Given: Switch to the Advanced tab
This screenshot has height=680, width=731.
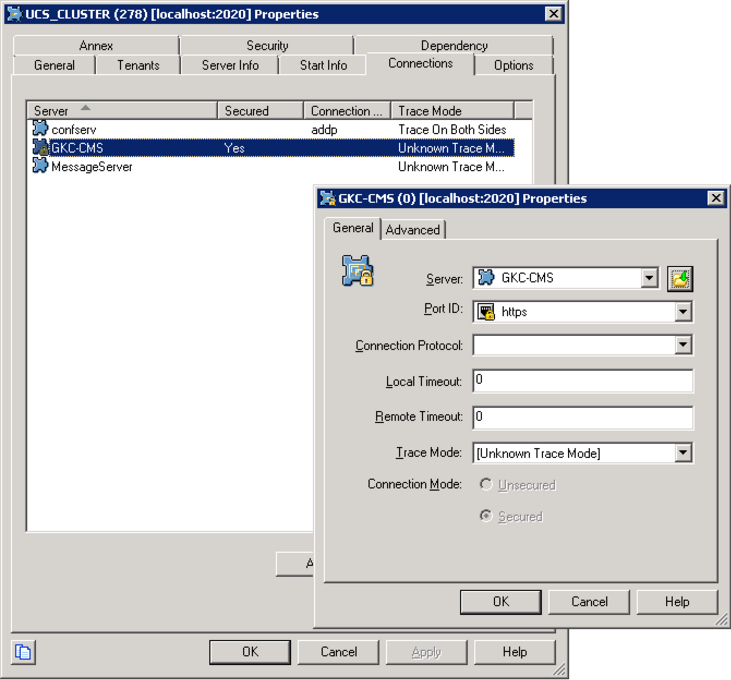Looking at the screenshot, I should click(x=413, y=230).
